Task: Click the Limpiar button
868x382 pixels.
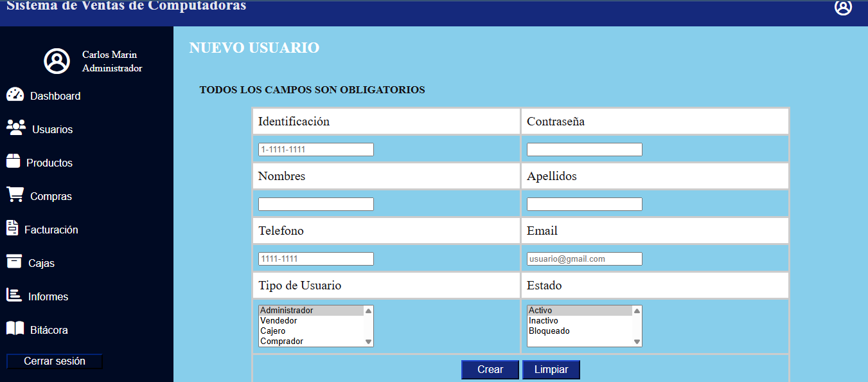Action: click(551, 369)
